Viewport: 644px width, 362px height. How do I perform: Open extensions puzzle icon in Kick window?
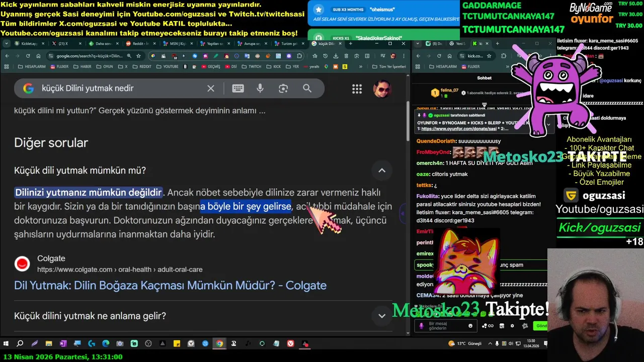click(x=504, y=56)
